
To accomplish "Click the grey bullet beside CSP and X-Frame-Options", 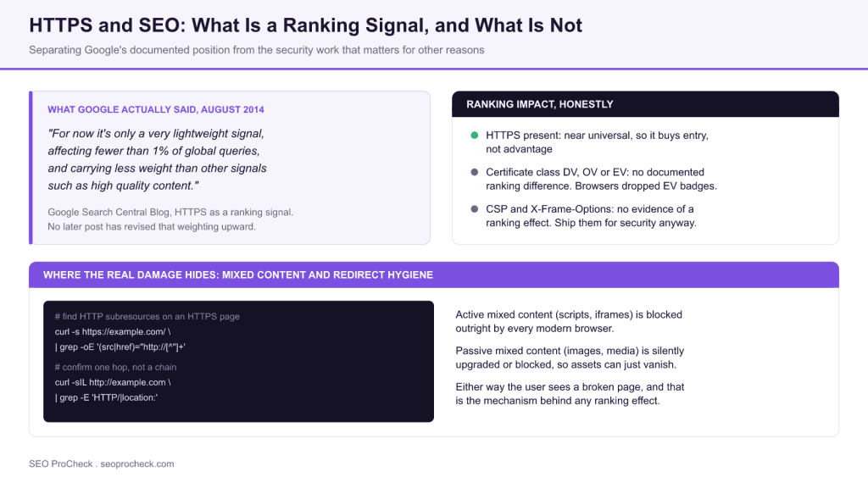I will click(x=475, y=209).
